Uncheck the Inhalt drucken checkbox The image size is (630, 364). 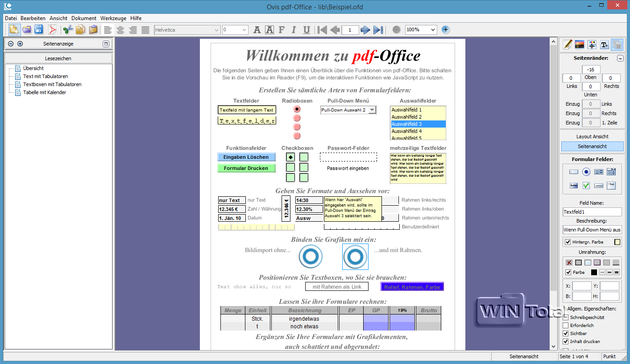click(x=566, y=342)
